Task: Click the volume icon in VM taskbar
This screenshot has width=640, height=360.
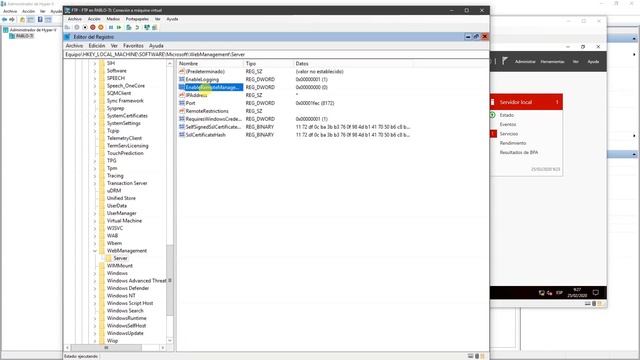Action: [550, 293]
